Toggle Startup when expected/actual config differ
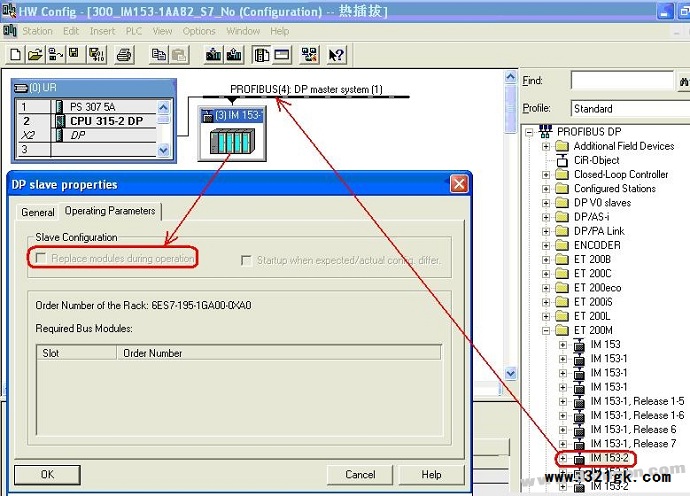This screenshot has height=496, width=690. 246,261
